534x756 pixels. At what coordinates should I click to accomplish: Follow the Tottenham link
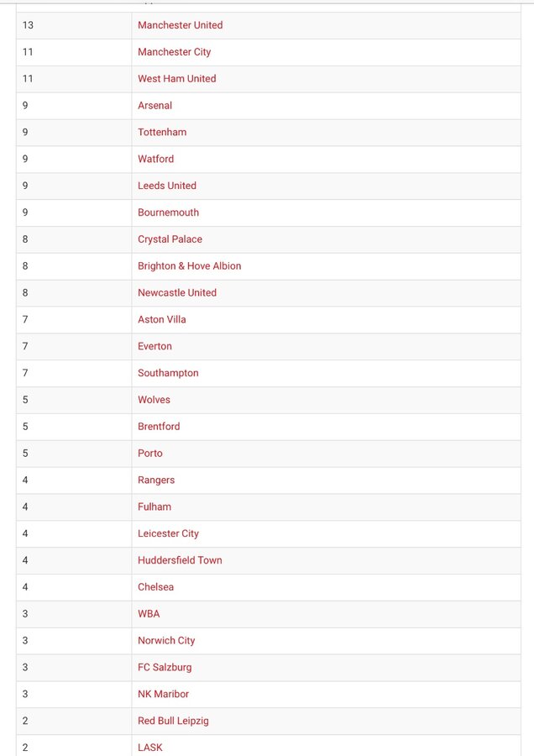tap(162, 132)
